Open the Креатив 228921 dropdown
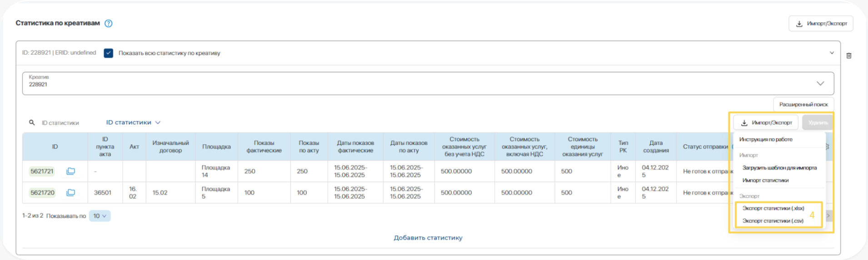The width and height of the screenshot is (868, 260). click(820, 83)
